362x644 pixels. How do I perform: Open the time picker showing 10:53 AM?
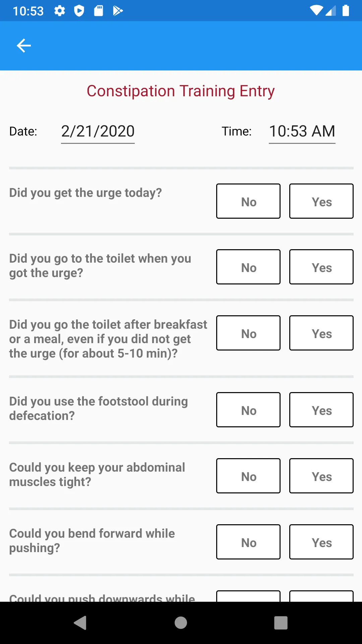click(x=302, y=131)
